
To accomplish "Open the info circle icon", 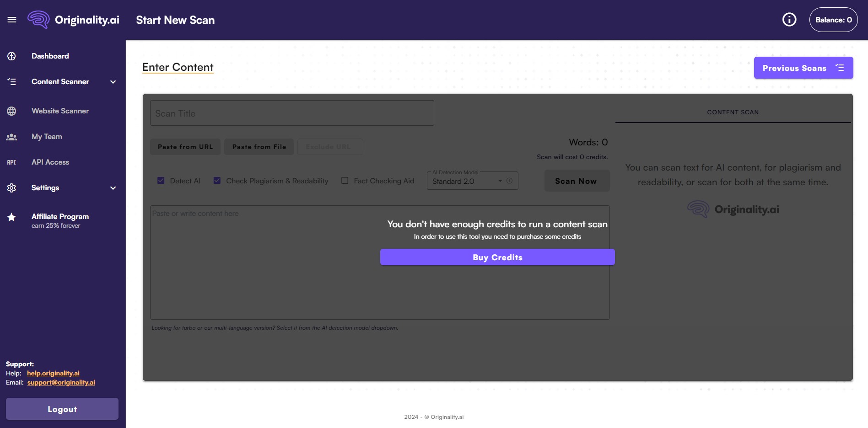I will point(789,20).
